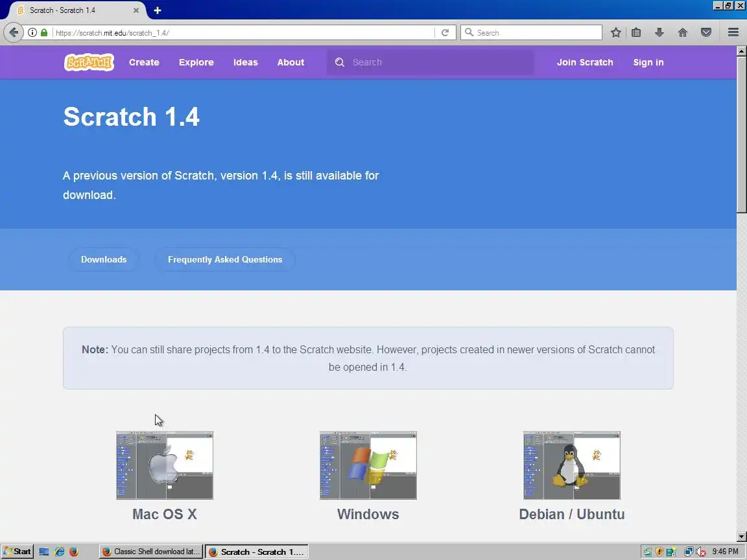This screenshot has width=747, height=560.
Task: Click the Show Desktop quick launch icon
Action: pos(44,552)
